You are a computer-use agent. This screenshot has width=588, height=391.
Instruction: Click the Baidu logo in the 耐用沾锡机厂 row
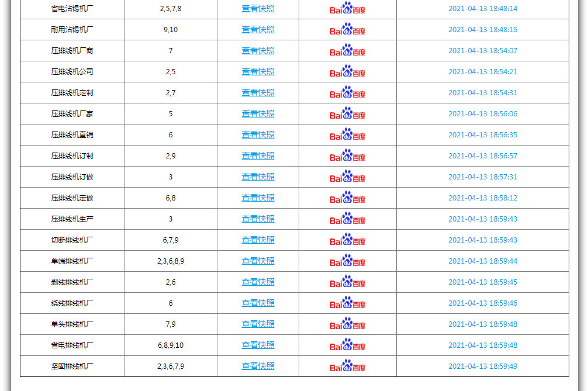(x=347, y=29)
